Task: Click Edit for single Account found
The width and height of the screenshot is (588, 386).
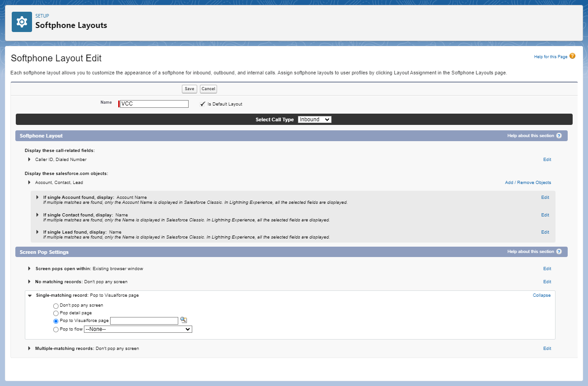Action: 545,198
